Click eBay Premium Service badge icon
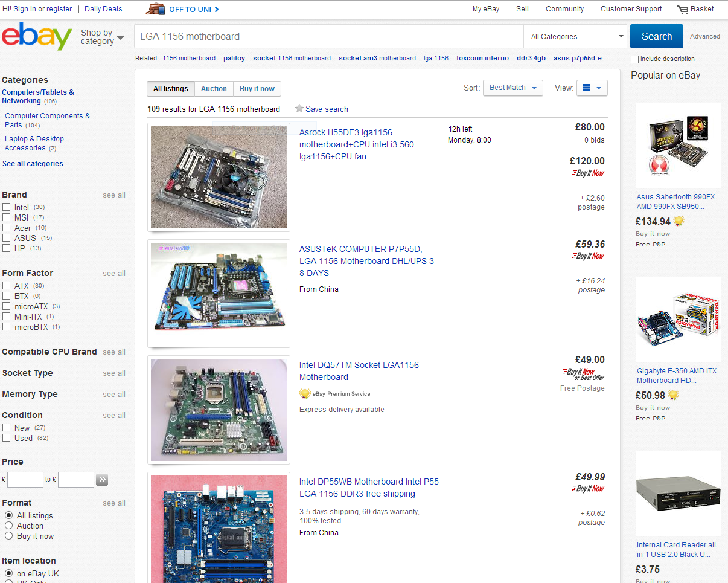728x583 pixels. pos(305,394)
